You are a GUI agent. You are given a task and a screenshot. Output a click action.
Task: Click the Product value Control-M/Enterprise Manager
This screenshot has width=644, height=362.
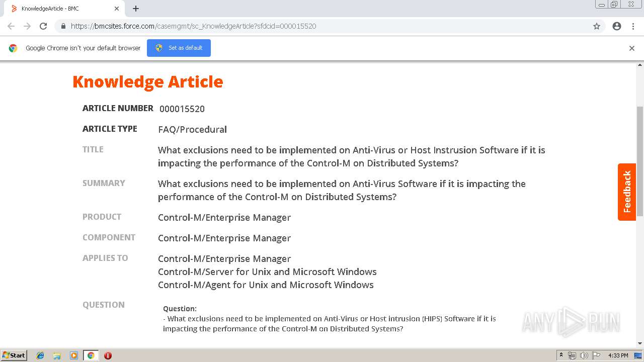224,217
